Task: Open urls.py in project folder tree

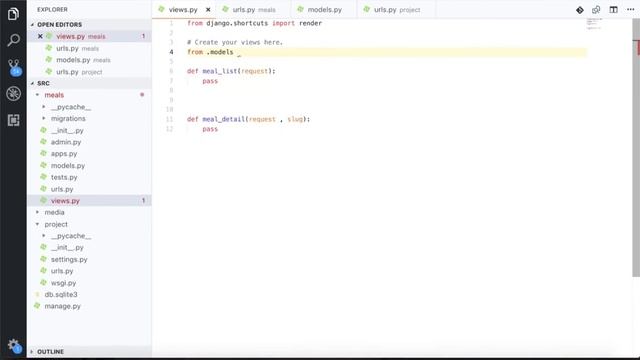Action: click(62, 271)
